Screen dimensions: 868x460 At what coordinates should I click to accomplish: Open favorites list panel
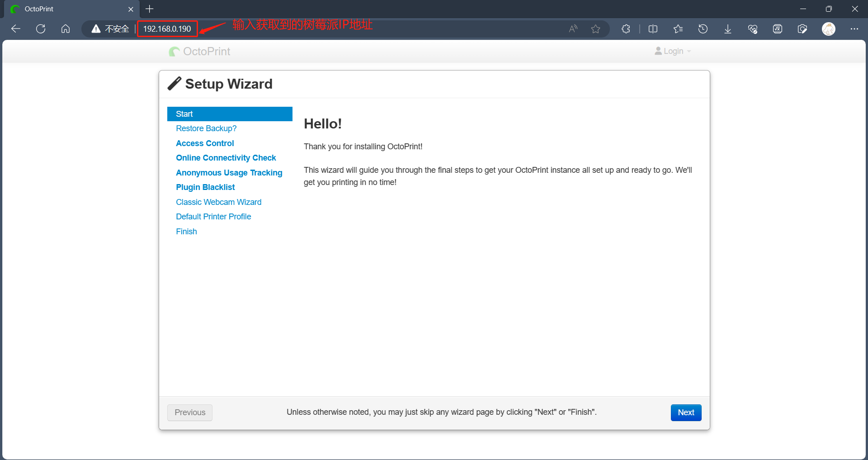678,29
